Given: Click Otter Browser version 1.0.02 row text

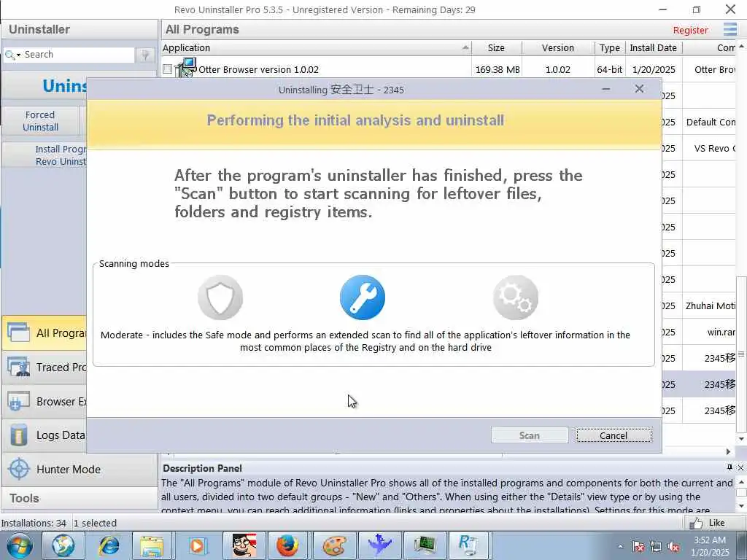Looking at the screenshot, I should pos(259,69).
